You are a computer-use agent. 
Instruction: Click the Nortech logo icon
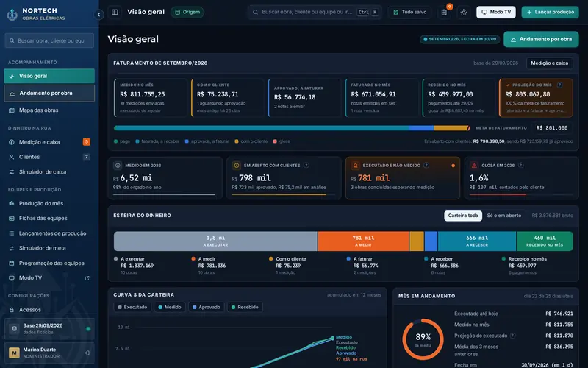click(12, 14)
